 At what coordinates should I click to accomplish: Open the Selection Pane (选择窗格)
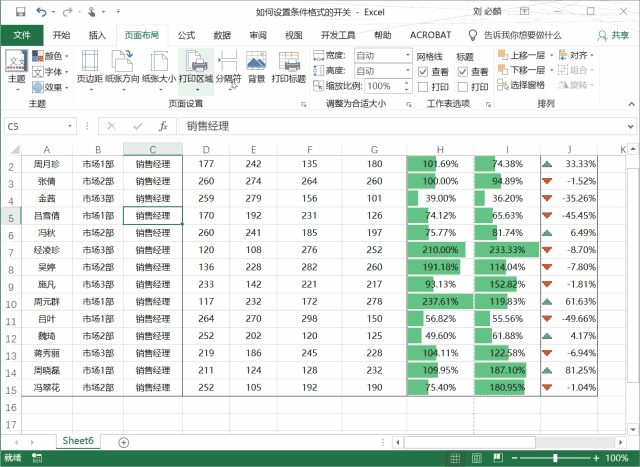tap(521, 85)
